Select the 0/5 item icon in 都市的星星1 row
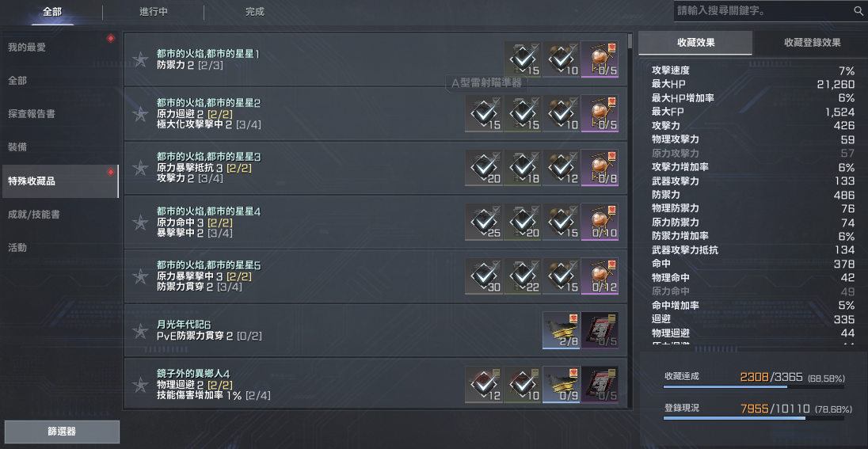868x449 pixels. click(600, 59)
